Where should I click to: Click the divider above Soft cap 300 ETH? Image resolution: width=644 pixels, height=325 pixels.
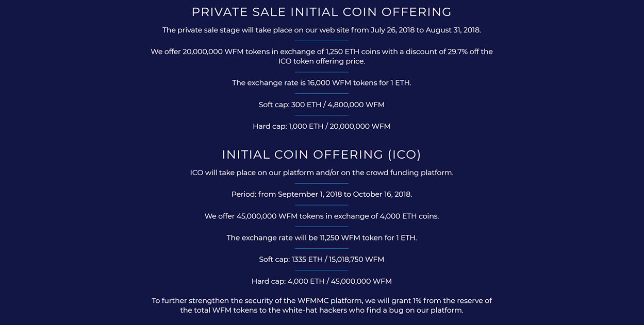pos(322,94)
